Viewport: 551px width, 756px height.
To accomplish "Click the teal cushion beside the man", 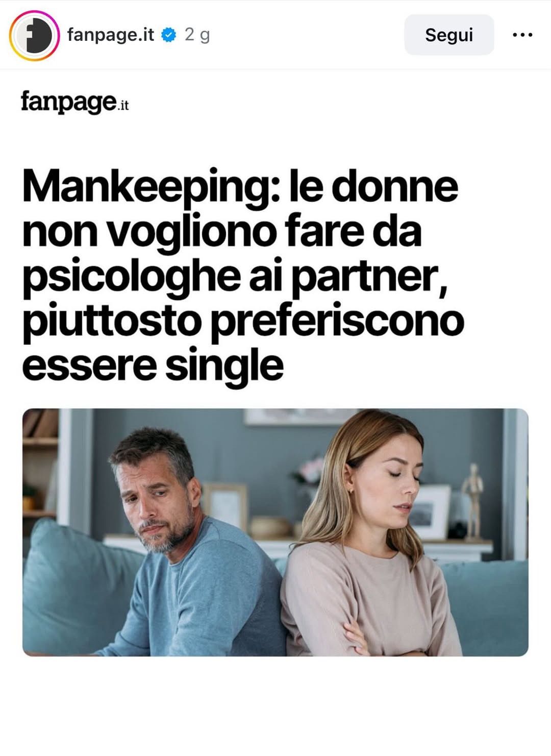I will pos(77,587).
